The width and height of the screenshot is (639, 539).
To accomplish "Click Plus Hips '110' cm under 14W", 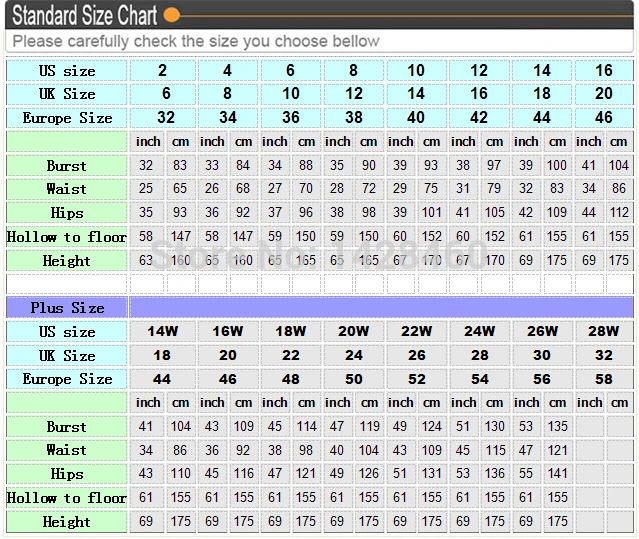I will pos(181,473).
